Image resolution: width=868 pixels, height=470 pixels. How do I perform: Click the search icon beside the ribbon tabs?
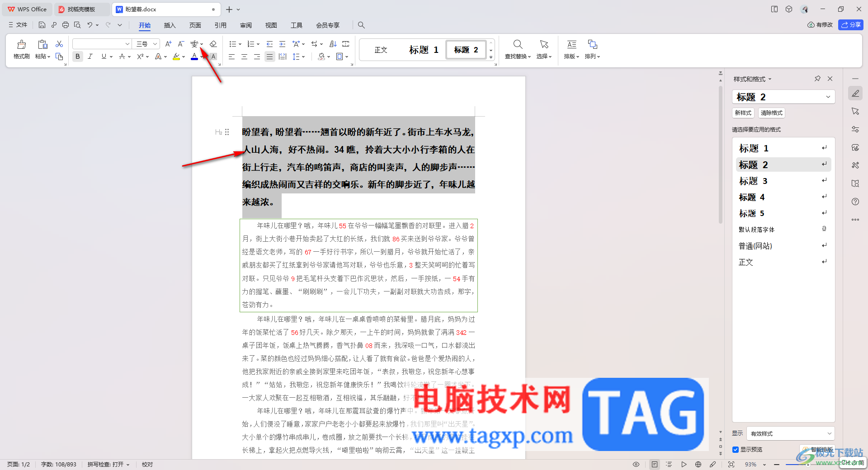(361, 25)
